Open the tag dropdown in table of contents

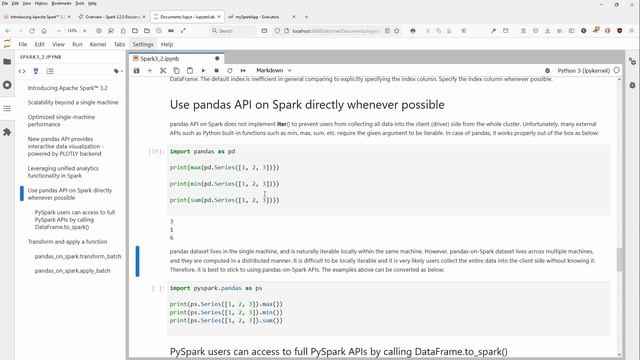[118, 71]
